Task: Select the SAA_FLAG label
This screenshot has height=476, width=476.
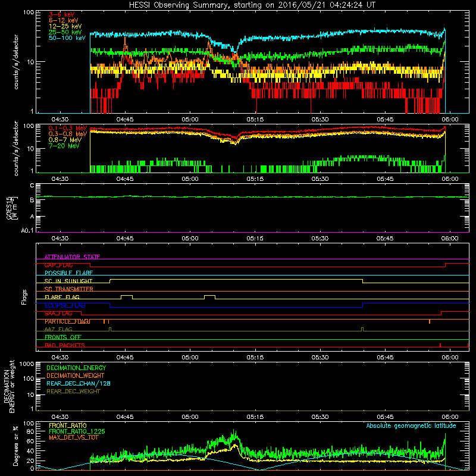Action: pos(58,314)
